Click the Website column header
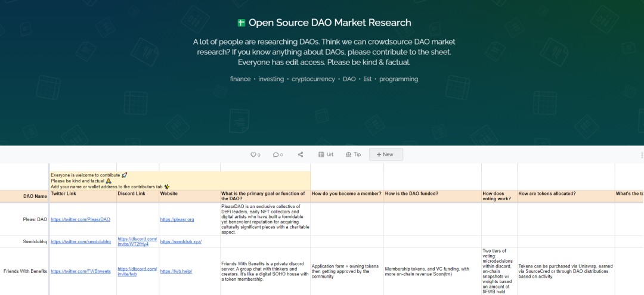Viewport: 644px width, 295px height. 190,196
